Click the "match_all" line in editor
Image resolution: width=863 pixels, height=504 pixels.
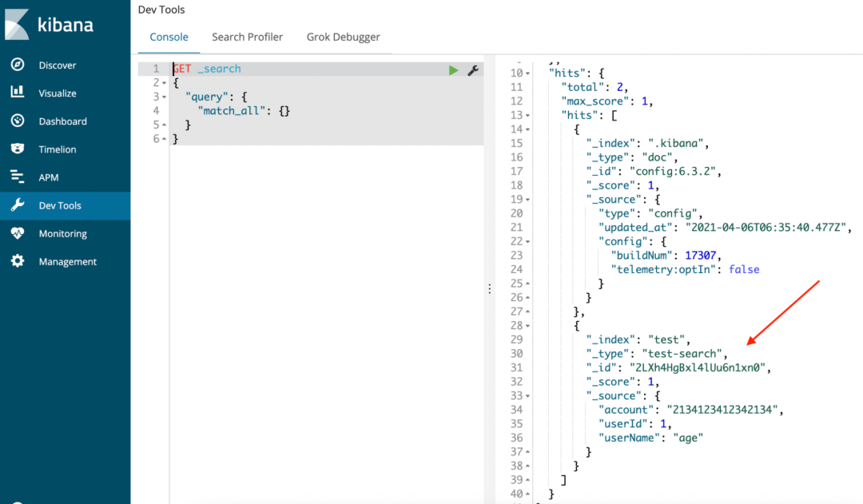[x=244, y=110]
